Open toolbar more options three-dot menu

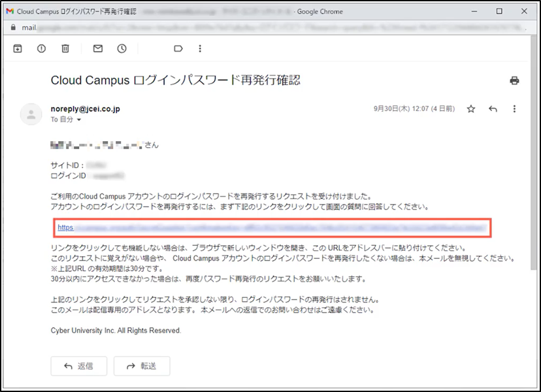click(200, 48)
